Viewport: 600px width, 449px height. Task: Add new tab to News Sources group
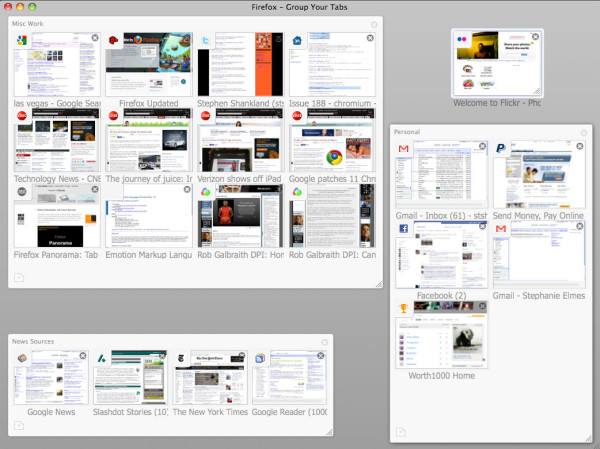[x=19, y=426]
